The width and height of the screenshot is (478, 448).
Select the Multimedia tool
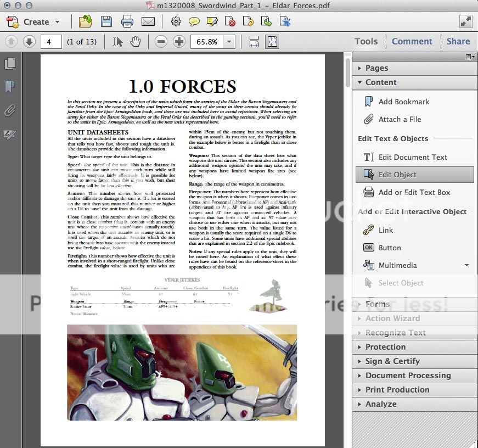(x=390, y=265)
